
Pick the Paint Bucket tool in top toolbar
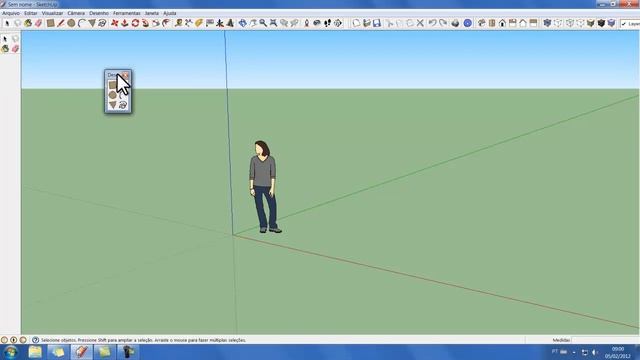pyautogui.click(x=28, y=23)
